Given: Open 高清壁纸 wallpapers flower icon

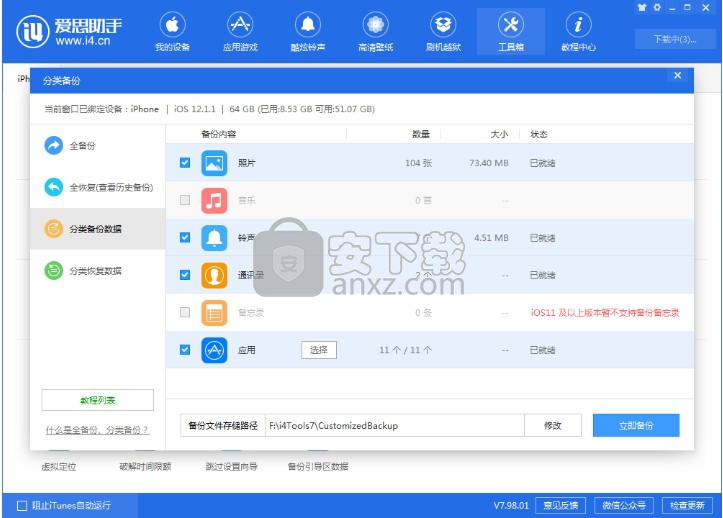Looking at the screenshot, I should pos(375,25).
